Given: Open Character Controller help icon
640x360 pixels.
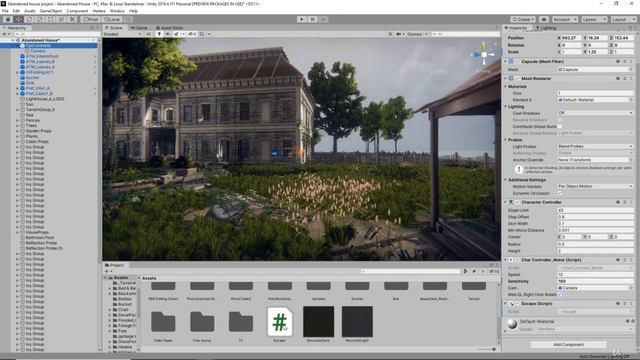Looking at the screenshot, I should tap(618, 202).
